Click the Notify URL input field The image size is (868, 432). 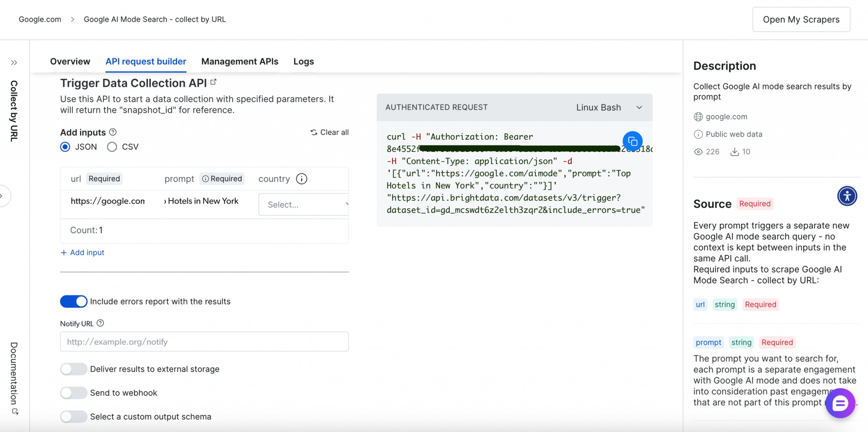tap(204, 342)
